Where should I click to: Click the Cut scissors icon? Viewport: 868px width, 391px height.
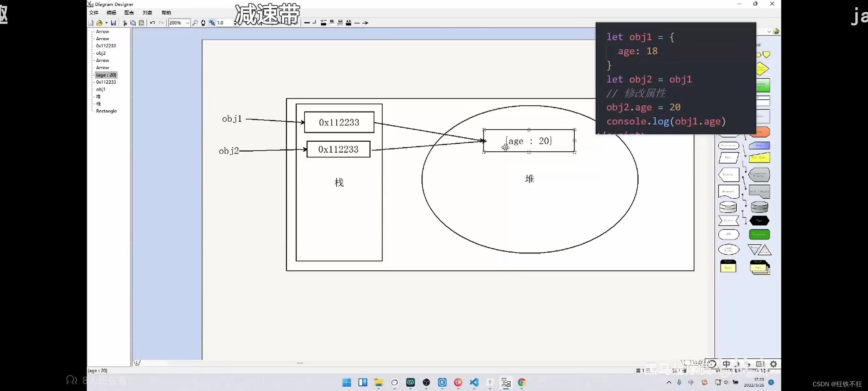coord(125,23)
